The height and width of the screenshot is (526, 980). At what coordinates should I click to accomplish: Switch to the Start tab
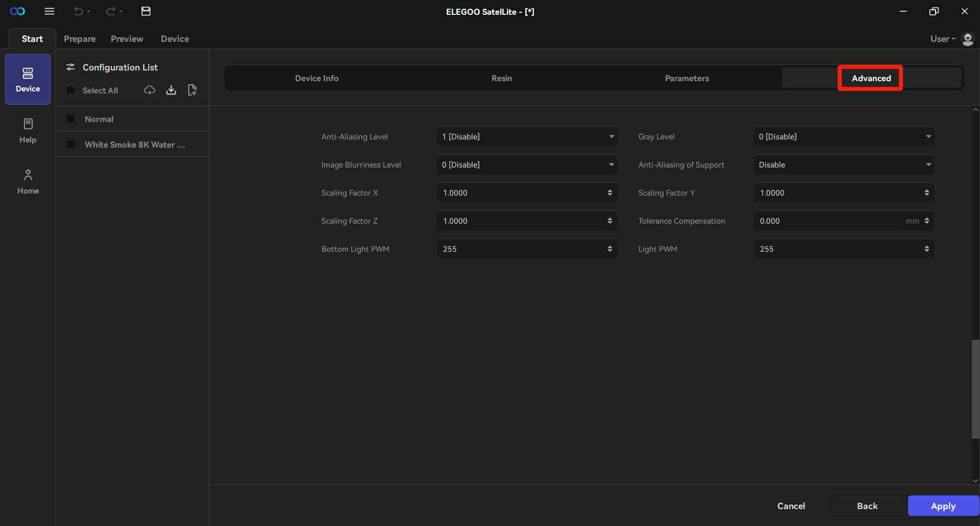[32, 39]
